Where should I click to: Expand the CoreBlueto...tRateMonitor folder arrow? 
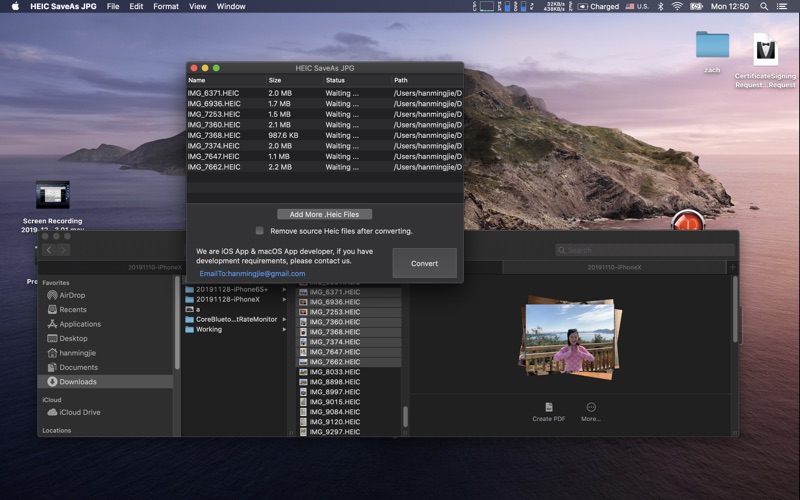click(x=284, y=319)
